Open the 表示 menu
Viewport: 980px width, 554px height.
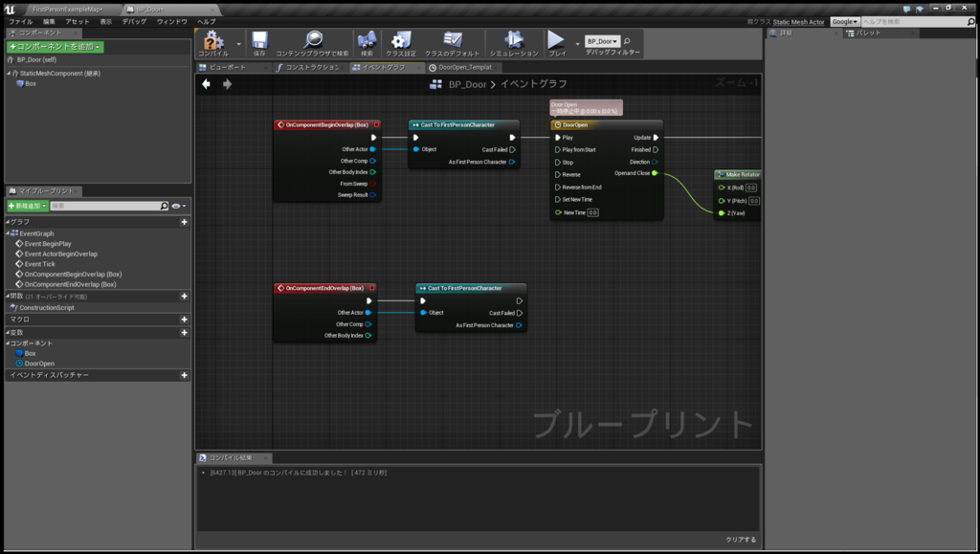coord(106,21)
